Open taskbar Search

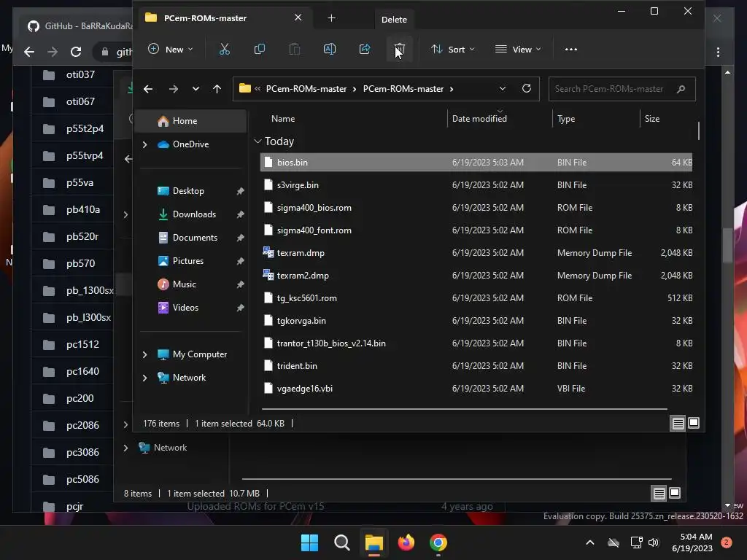(341, 542)
